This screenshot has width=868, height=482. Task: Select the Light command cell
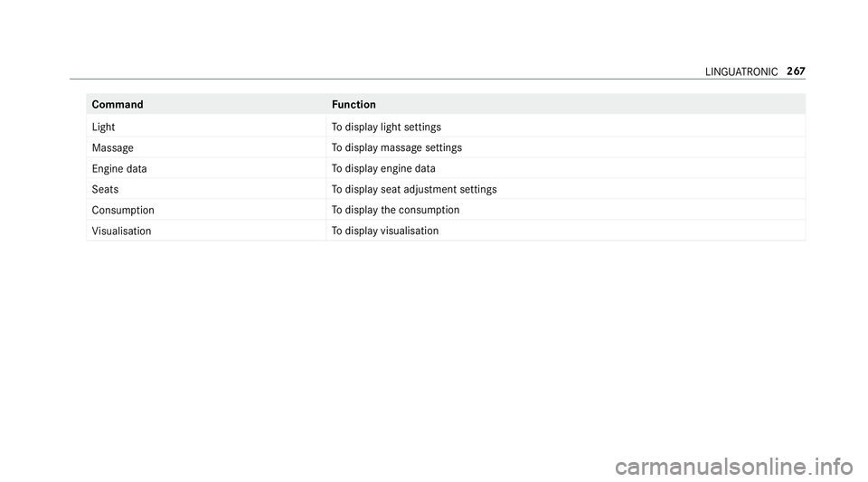tap(103, 128)
